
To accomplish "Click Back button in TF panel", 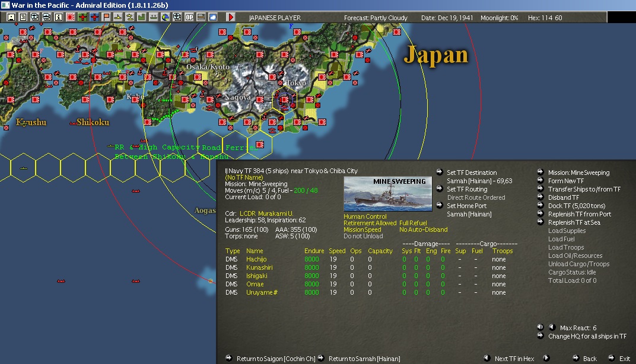I will (590, 358).
